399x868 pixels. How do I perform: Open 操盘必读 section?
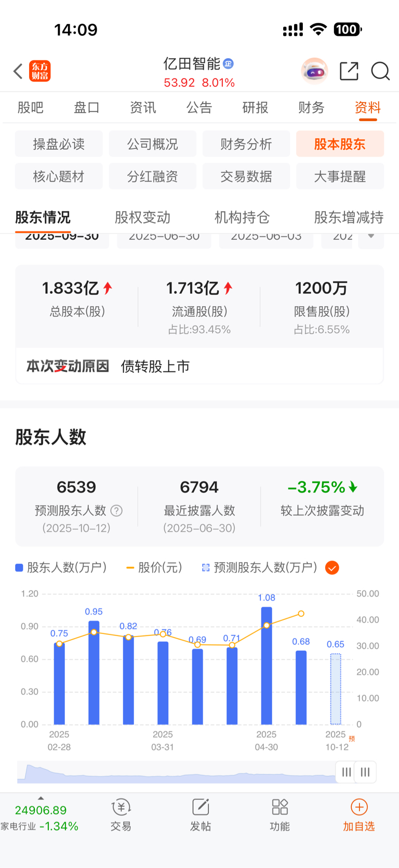(x=59, y=144)
